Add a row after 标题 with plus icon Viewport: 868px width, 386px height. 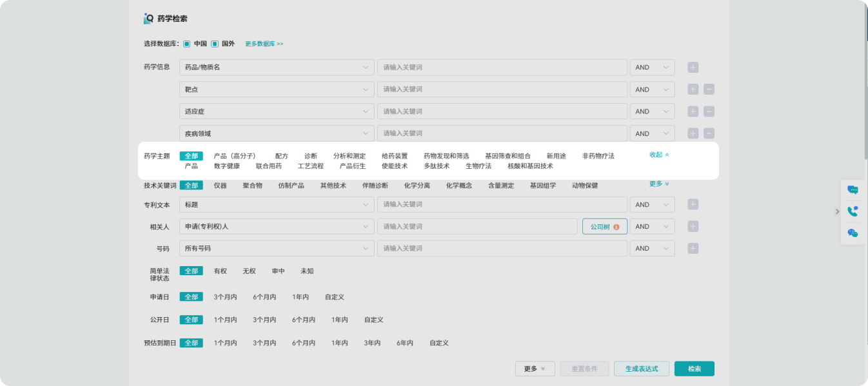coord(693,204)
